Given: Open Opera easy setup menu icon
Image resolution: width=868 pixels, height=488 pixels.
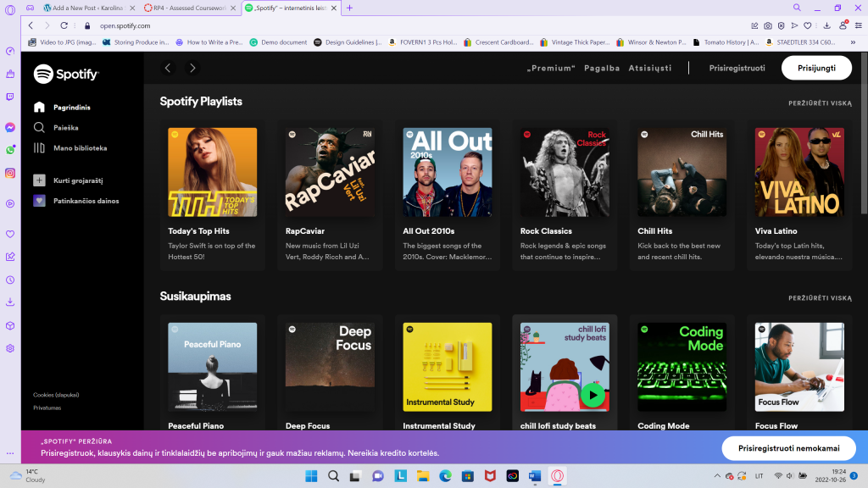Looking at the screenshot, I should 859,25.
